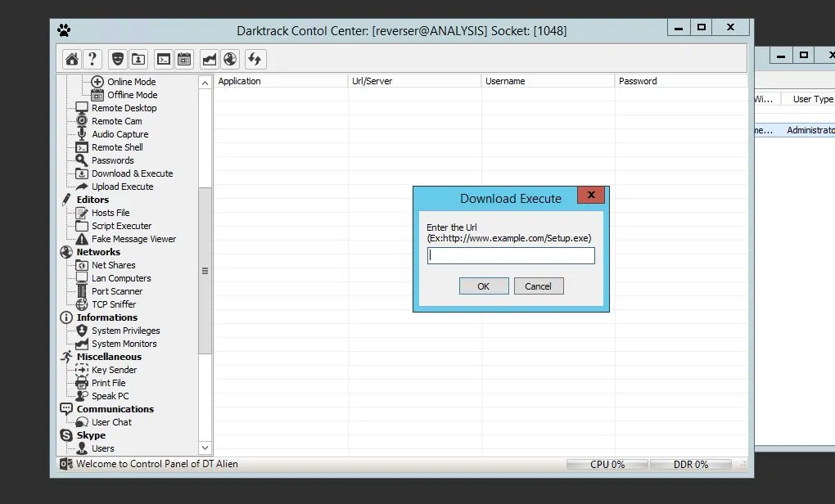The width and height of the screenshot is (835, 504).
Task: Open Remote Shell
Action: tap(117, 147)
